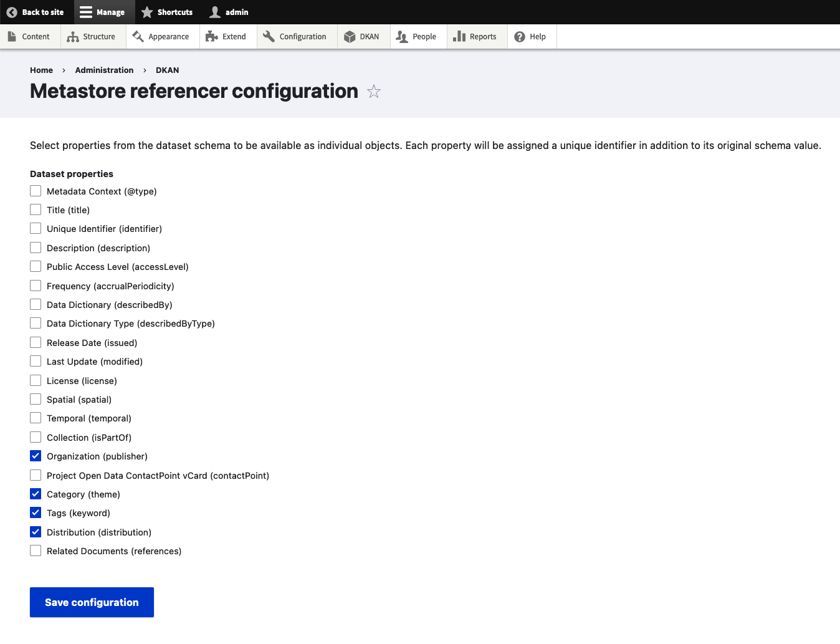The image size is (840, 644).
Task: Click the DKAN cube icon
Action: pos(350,37)
